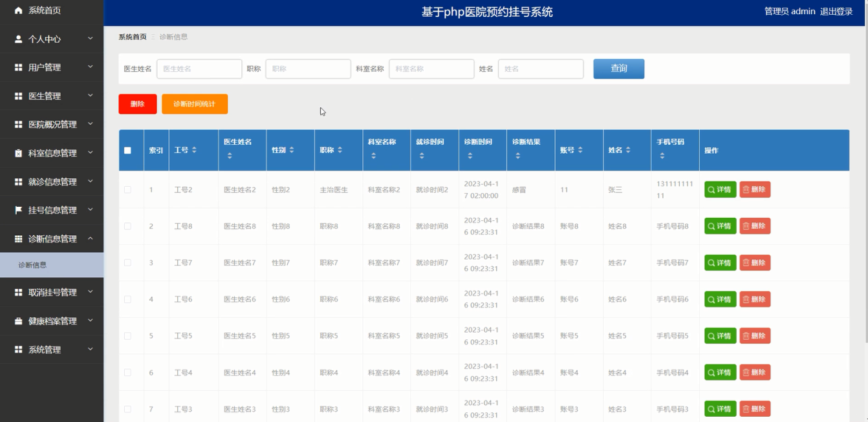Check the checkbox for row 工号6

[127, 299]
